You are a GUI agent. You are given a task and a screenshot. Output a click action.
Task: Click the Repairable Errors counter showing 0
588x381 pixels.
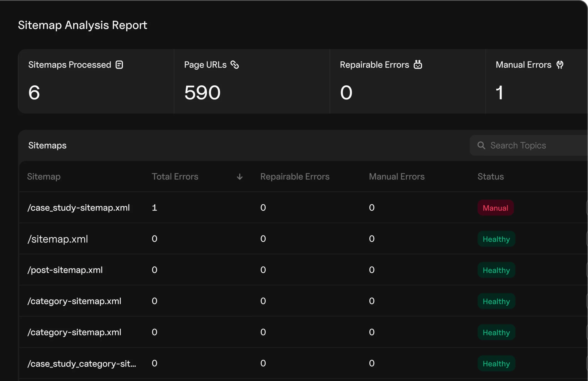346,93
